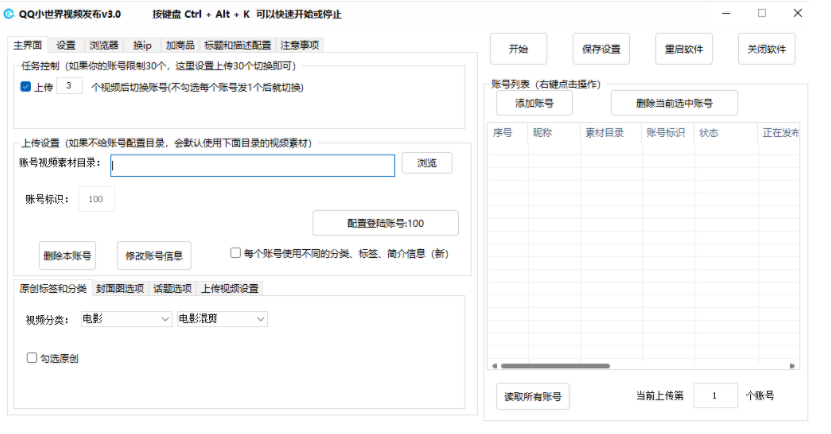The width and height of the screenshot is (831, 434).
Task: Tick the 勾选原创 checkbox
Action: [x=32, y=357]
